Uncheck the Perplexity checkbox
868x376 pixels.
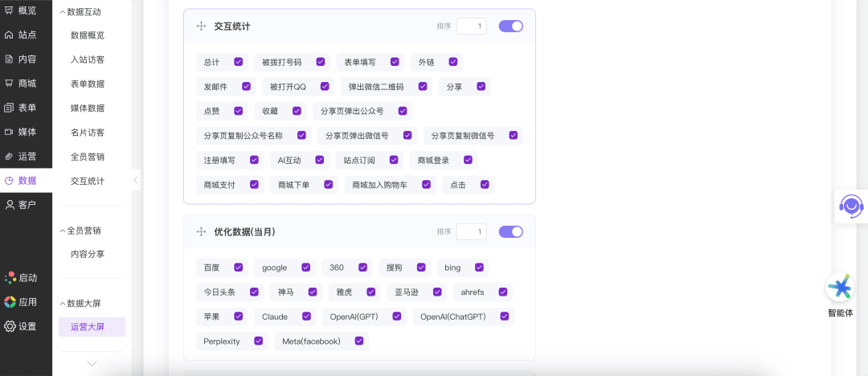(x=259, y=341)
